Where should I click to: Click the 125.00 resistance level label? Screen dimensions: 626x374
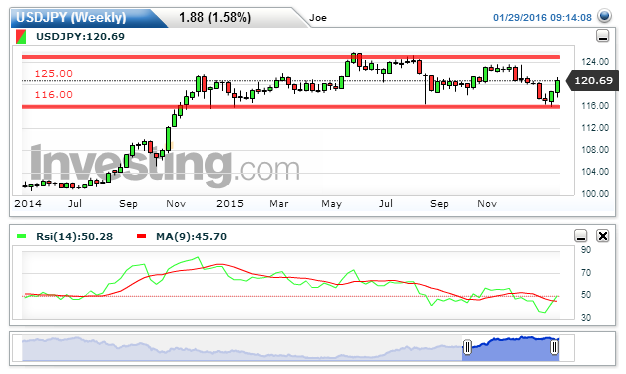pos(53,74)
